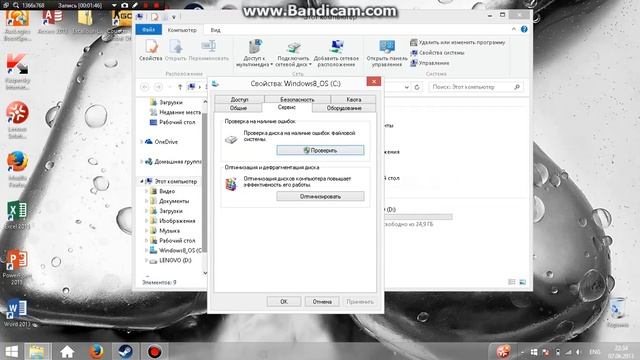This screenshot has width=640, height=360.
Task: Expand the OneDrive tree node
Action: click(x=142, y=142)
